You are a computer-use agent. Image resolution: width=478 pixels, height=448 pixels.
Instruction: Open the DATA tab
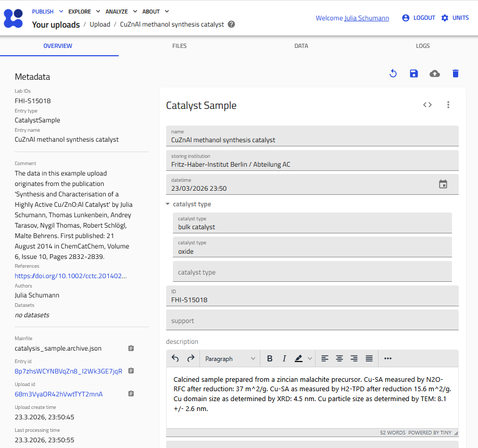(x=301, y=46)
